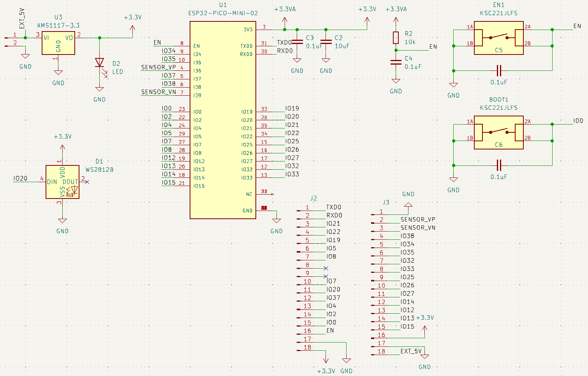Select the C2 10uF capacitor symbol

[326, 42]
